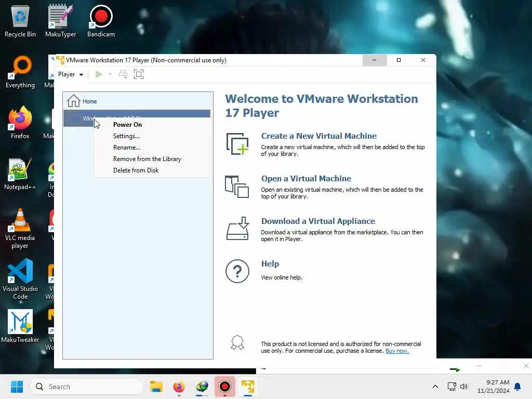
Task: Open the network status tray icon
Action: [x=451, y=387]
